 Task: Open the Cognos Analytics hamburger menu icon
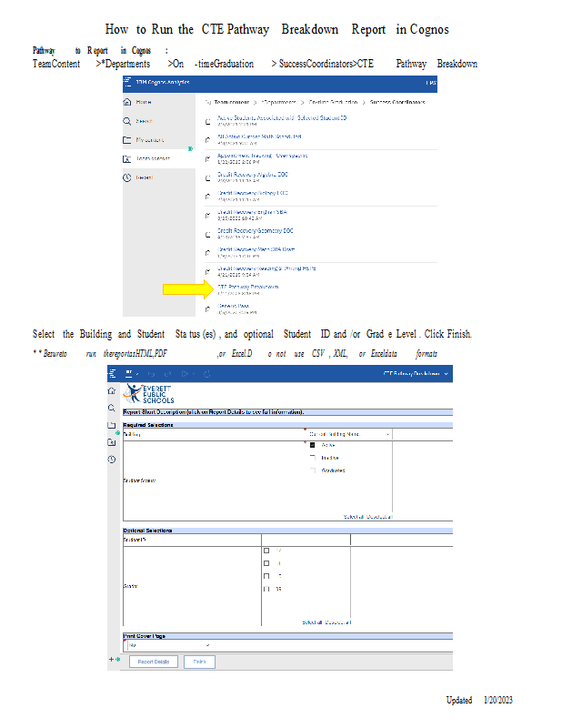126,83
